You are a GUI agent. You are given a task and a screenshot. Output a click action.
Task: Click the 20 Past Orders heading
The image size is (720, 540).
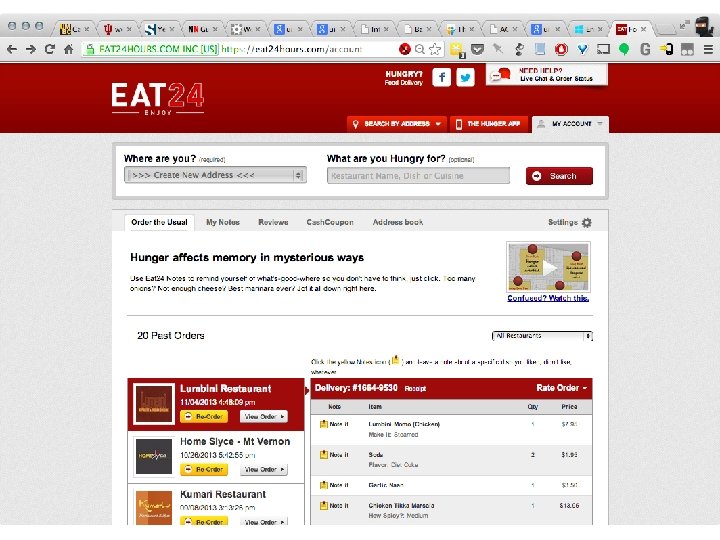pos(171,336)
